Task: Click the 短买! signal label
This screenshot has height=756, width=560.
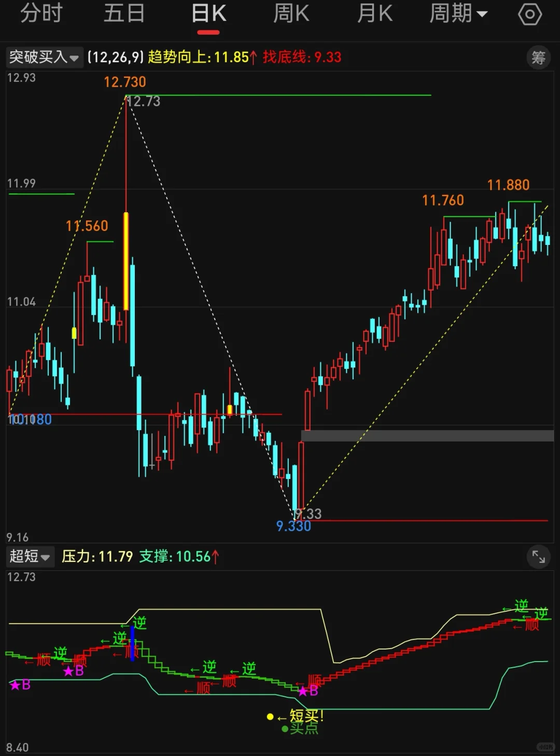Action: [306, 716]
